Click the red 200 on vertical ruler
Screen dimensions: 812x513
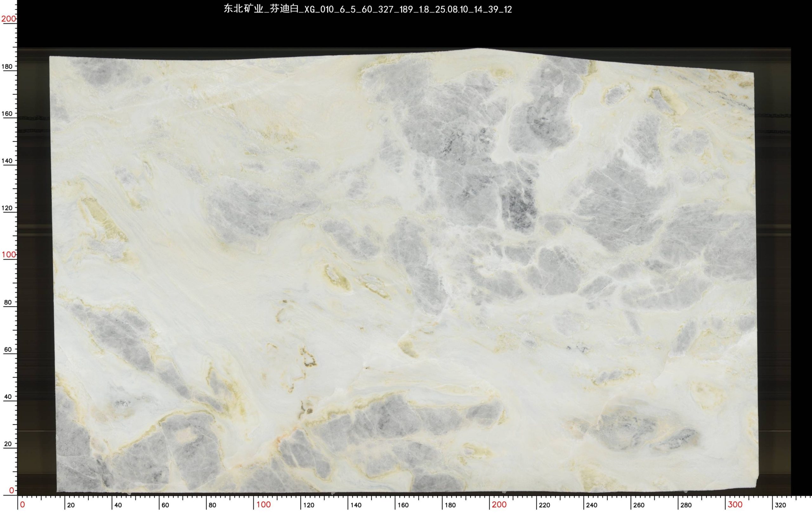9,19
